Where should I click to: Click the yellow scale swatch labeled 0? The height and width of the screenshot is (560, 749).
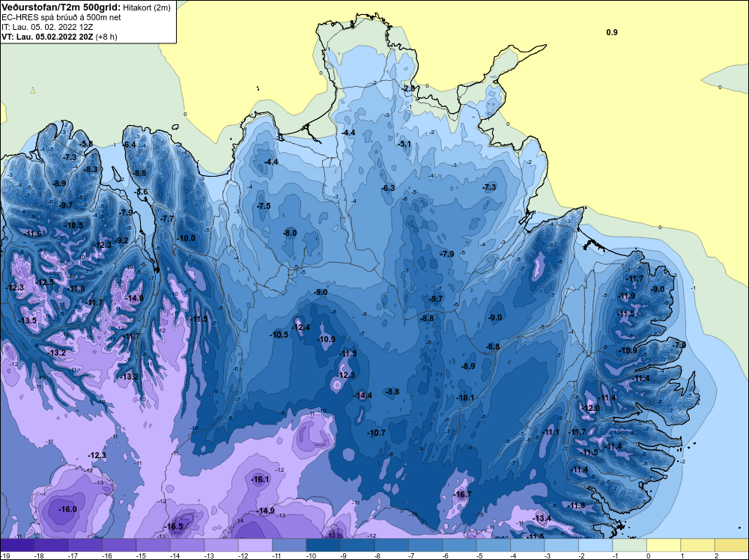[664, 545]
